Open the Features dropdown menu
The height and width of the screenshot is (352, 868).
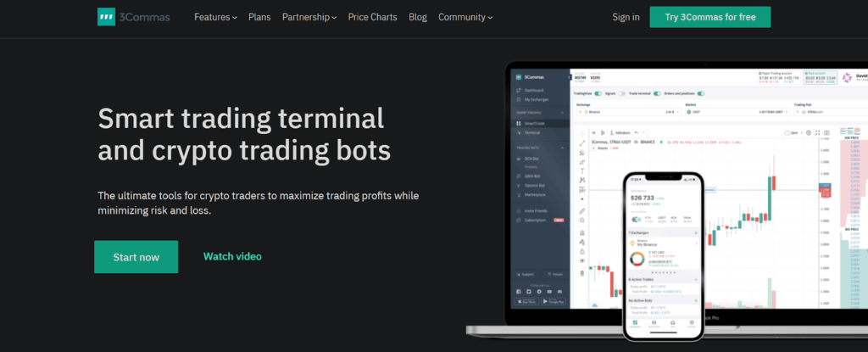pos(216,17)
